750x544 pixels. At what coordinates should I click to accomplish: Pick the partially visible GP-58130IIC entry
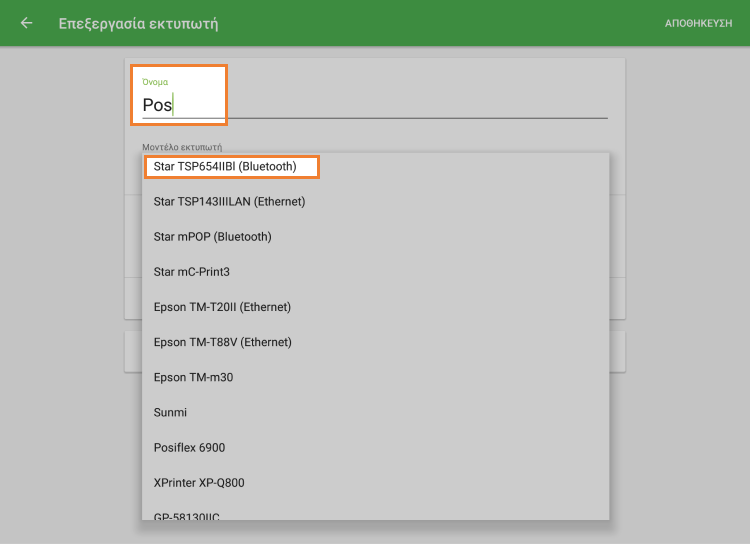pos(186,515)
